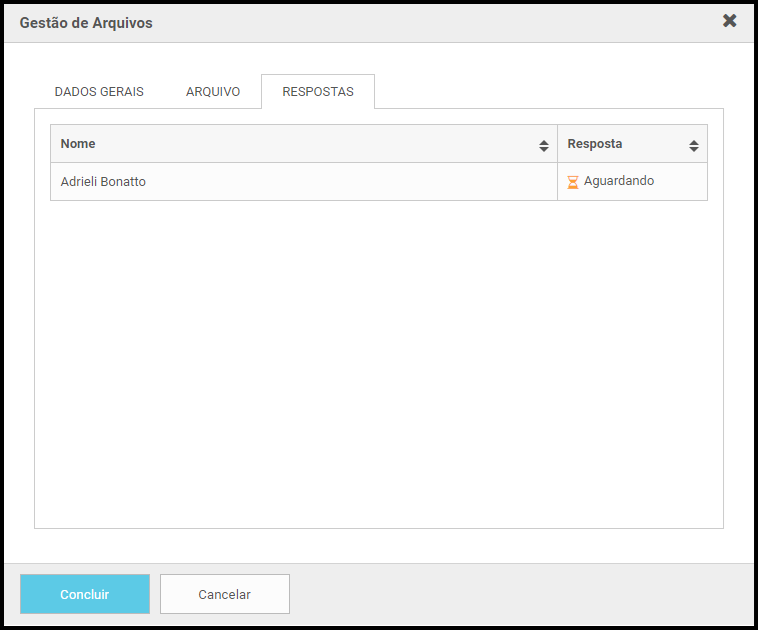Image resolution: width=758 pixels, height=630 pixels.
Task: Click the empty area below the responses table
Action: (379, 363)
